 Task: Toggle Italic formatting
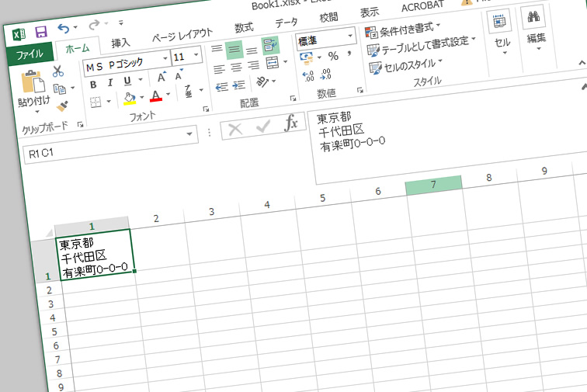(x=111, y=82)
